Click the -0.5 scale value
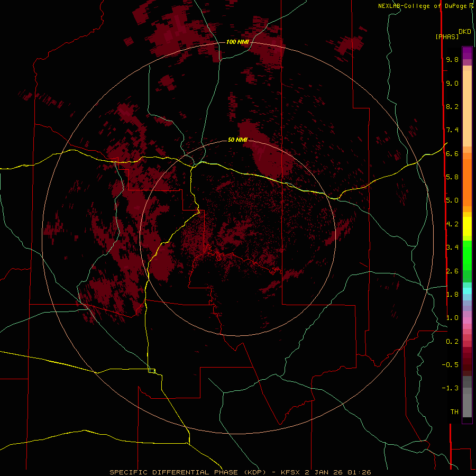This screenshot has height=476, width=476. pyautogui.click(x=450, y=365)
